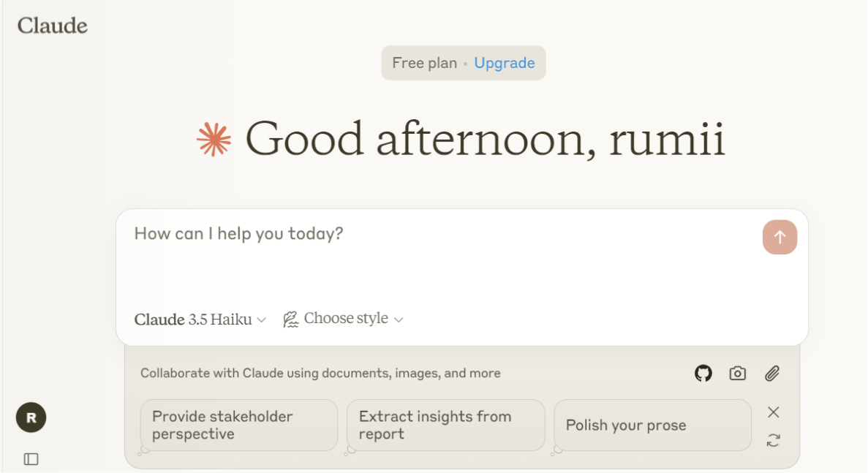Screen dimensions: 868x473
Task: Select Extract insights from report suggestion
Action: click(445, 425)
